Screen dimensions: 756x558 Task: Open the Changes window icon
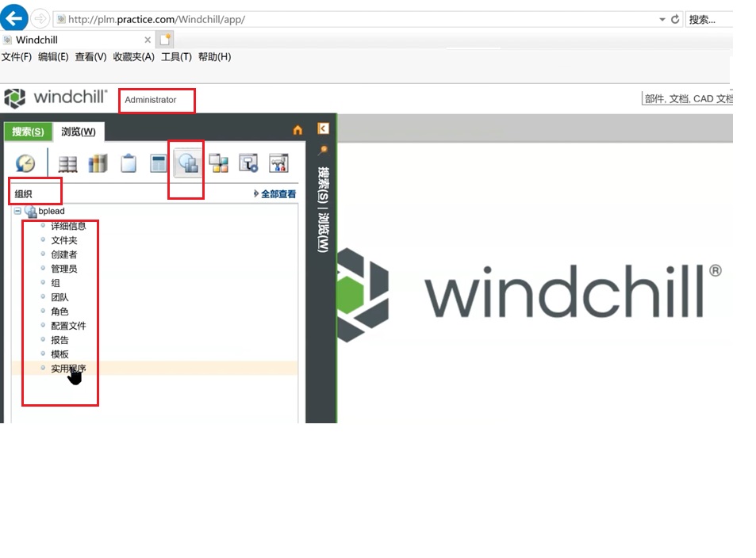tap(158, 164)
